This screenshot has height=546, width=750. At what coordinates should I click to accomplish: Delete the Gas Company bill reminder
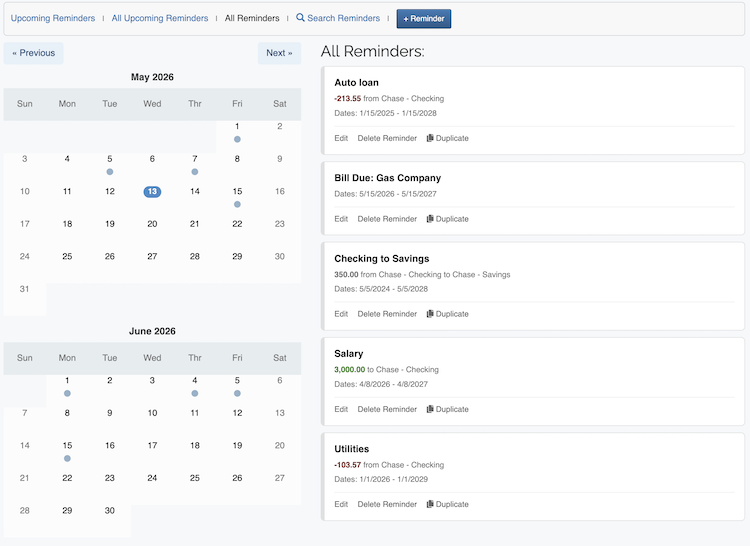point(387,219)
